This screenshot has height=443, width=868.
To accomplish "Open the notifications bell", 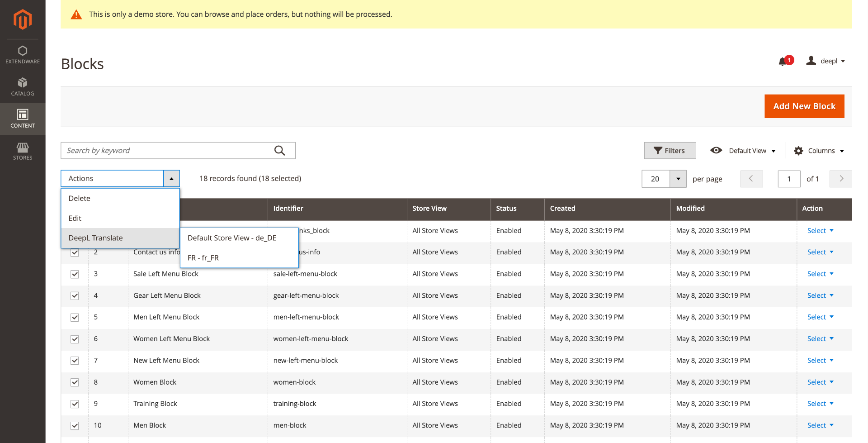I will click(x=783, y=62).
